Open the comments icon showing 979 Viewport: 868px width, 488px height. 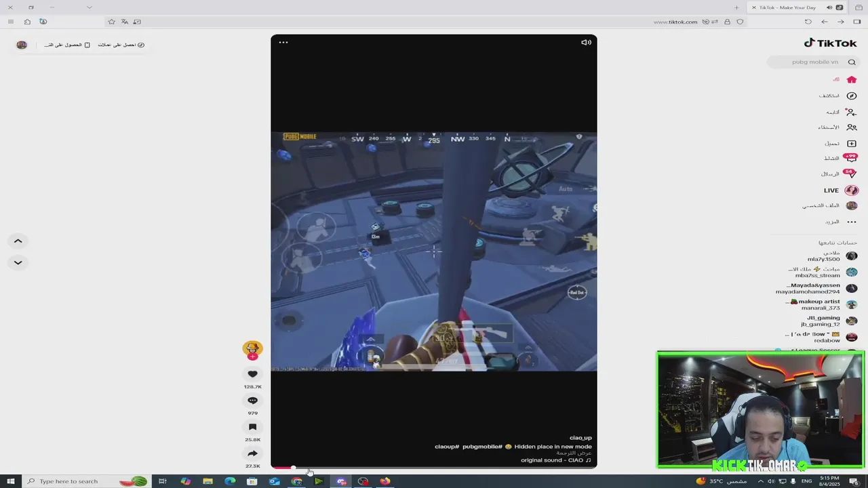click(252, 401)
